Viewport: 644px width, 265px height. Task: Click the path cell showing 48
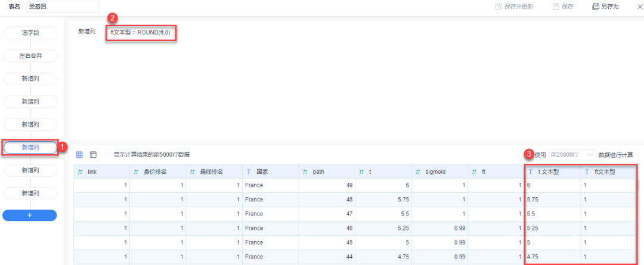[x=327, y=199]
